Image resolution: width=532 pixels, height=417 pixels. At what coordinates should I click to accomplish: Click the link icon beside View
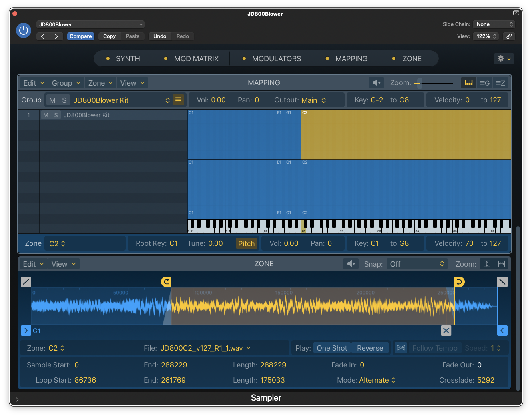[x=509, y=36]
